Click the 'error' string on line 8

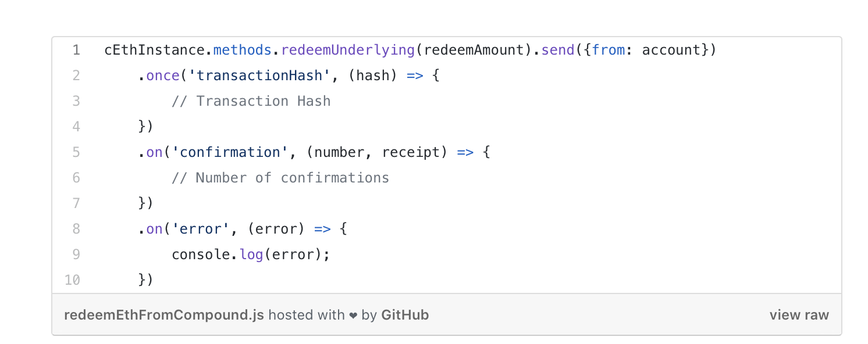(201, 229)
